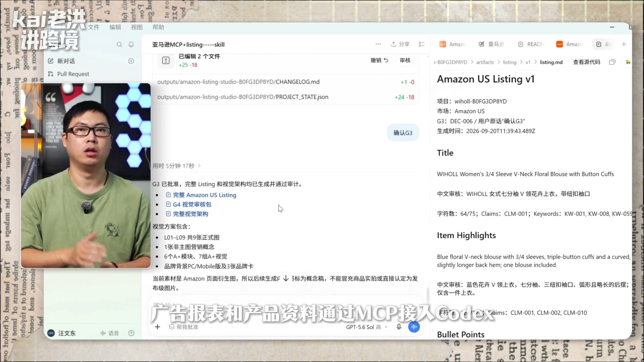Click the help question mark icon
The image size is (644, 362).
[x=131, y=333]
